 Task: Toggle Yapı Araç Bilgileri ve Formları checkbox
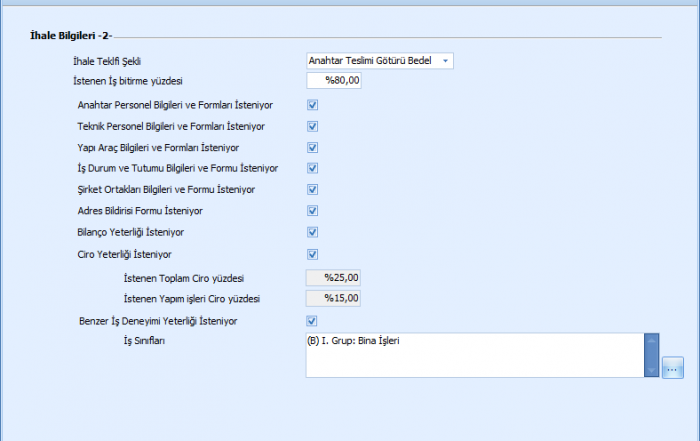pyautogui.click(x=312, y=147)
